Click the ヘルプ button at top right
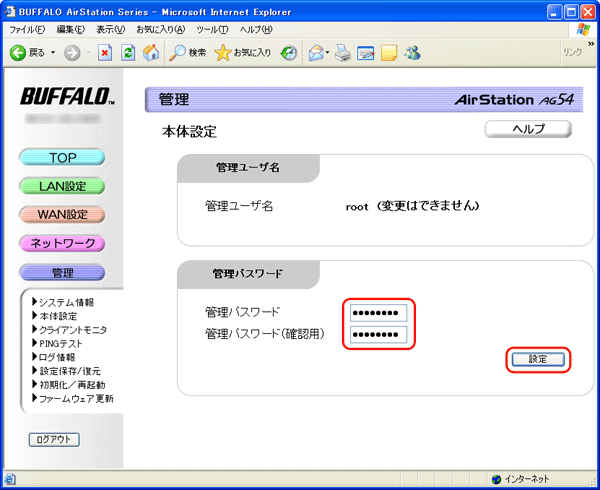The height and width of the screenshot is (490, 600). click(x=528, y=129)
